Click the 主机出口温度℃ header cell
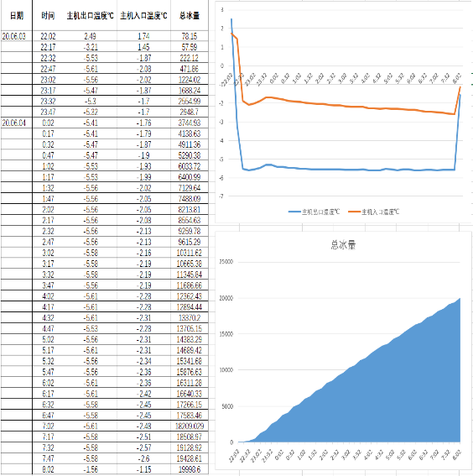This screenshot has height=476, width=473. [x=90, y=15]
